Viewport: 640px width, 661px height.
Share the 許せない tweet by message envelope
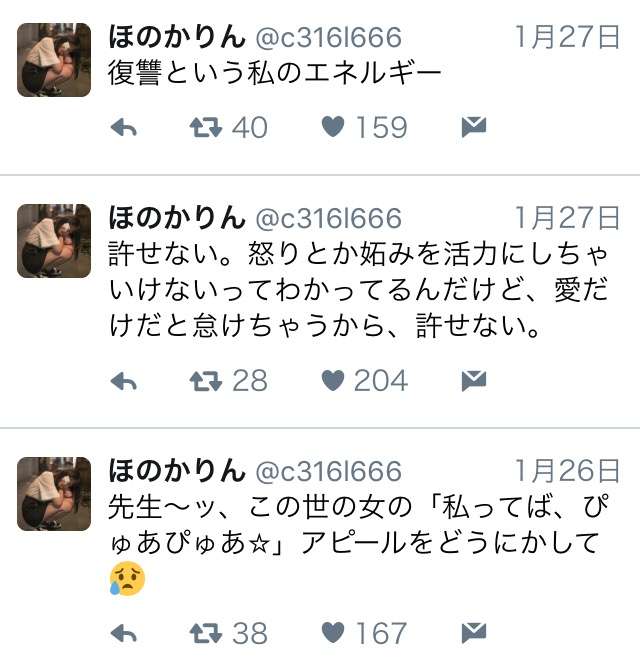point(474,381)
